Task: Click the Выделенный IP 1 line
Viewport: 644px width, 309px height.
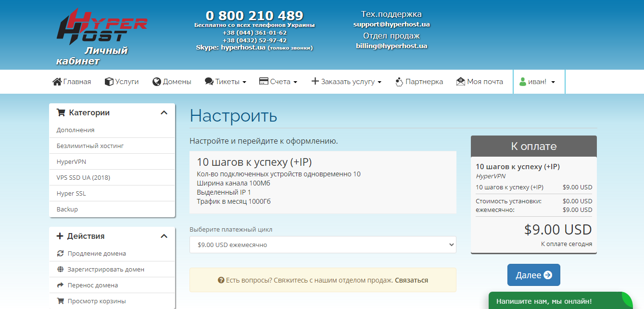Action: point(224,192)
